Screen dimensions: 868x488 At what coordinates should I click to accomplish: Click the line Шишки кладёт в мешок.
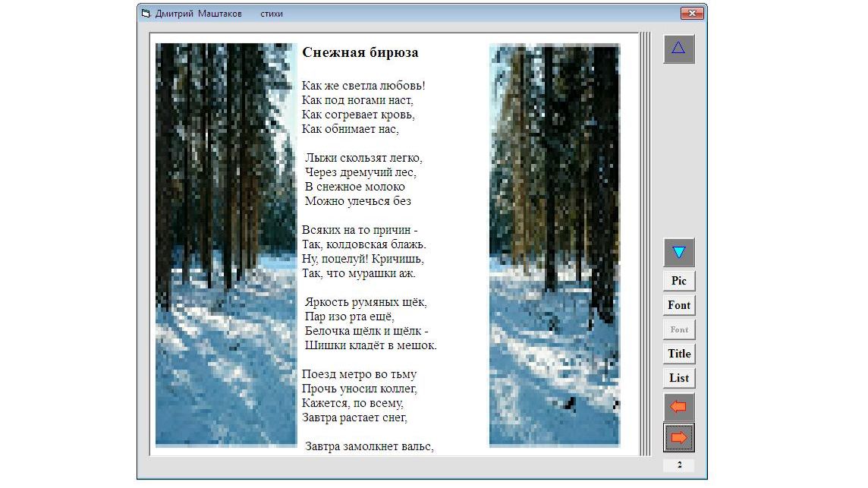371,345
